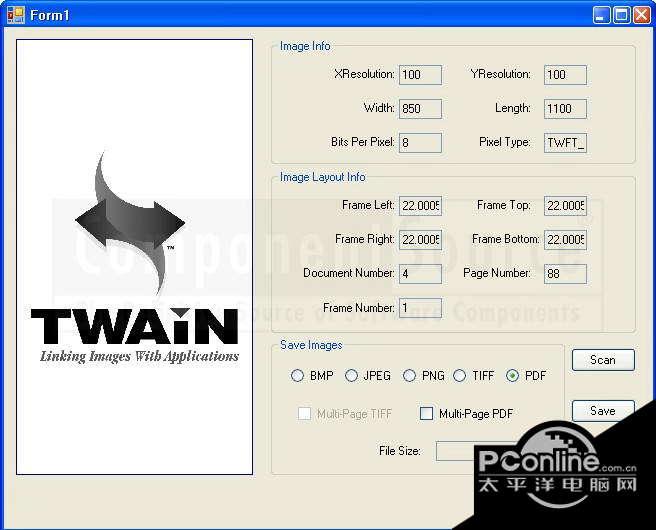656x530 pixels.
Task: Click the Frame Bottom value box
Action: click(565, 240)
